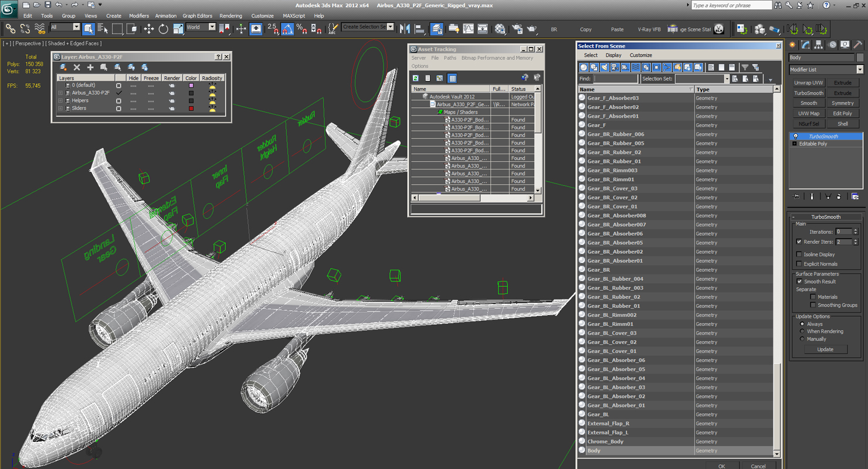The width and height of the screenshot is (868, 469).
Task: Click the Find input field in Select From Scene
Action: tap(615, 79)
